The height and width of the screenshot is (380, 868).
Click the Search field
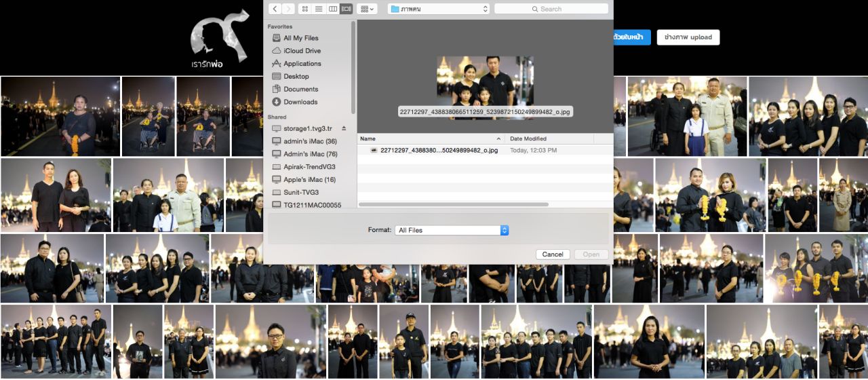[551, 9]
